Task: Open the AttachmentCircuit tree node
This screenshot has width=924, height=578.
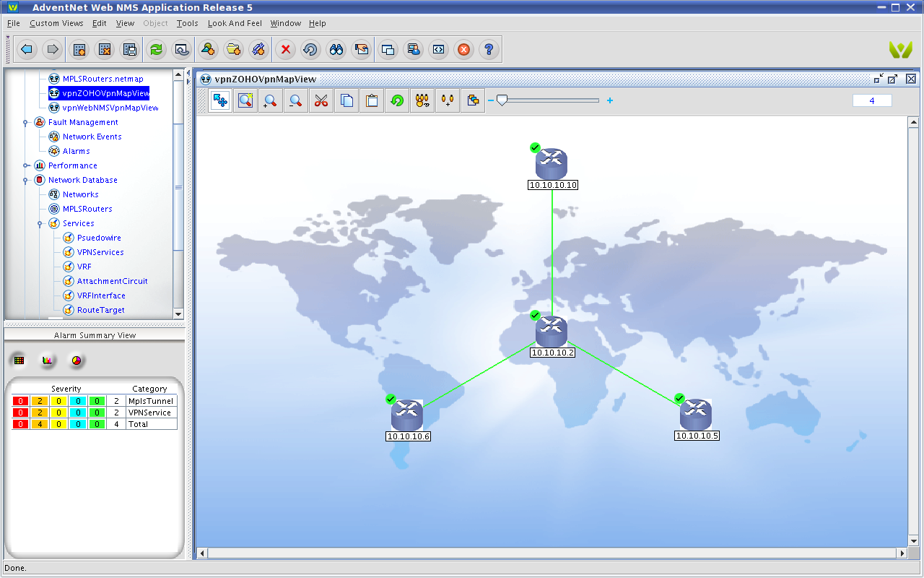Action: click(113, 281)
